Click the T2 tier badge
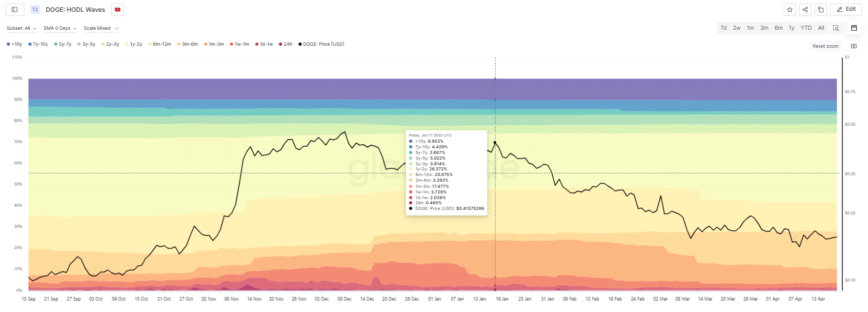Screen dimensions: 868x312 click(x=35, y=10)
